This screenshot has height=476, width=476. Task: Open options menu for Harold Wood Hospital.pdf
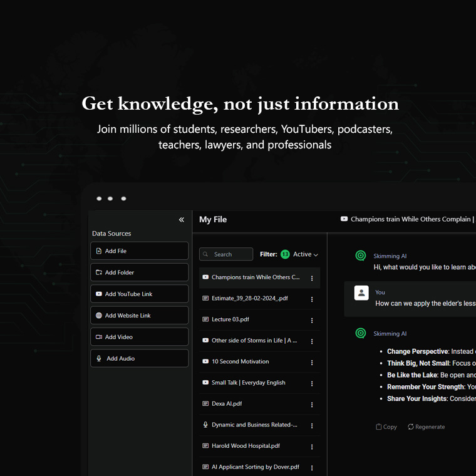click(x=312, y=447)
